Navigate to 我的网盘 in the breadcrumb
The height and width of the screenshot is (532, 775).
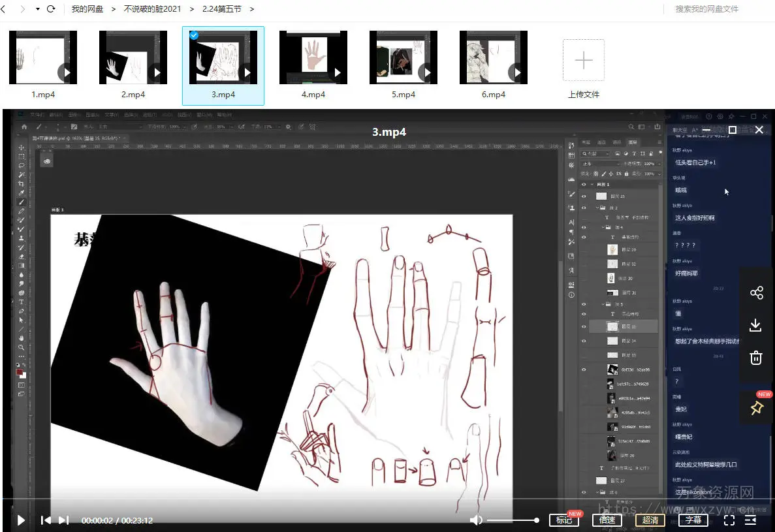(x=87, y=9)
